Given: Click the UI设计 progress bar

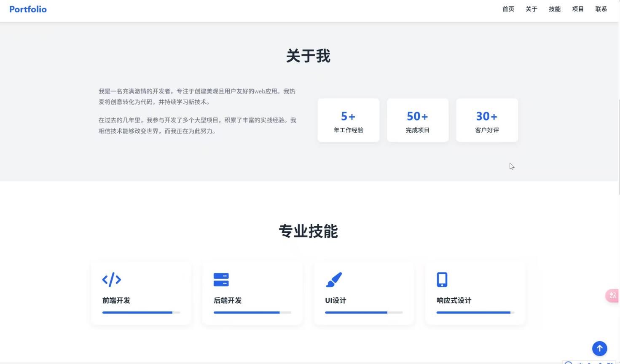Looking at the screenshot, I should pos(363,312).
